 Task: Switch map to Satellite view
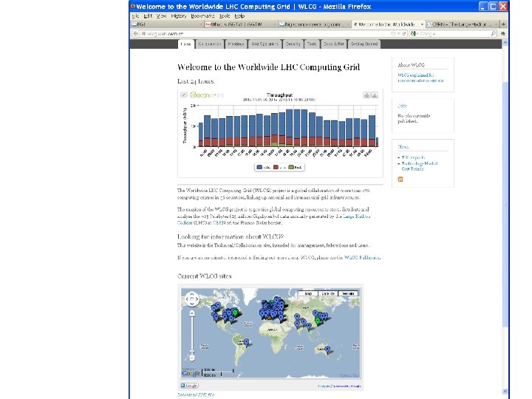pos(328,293)
